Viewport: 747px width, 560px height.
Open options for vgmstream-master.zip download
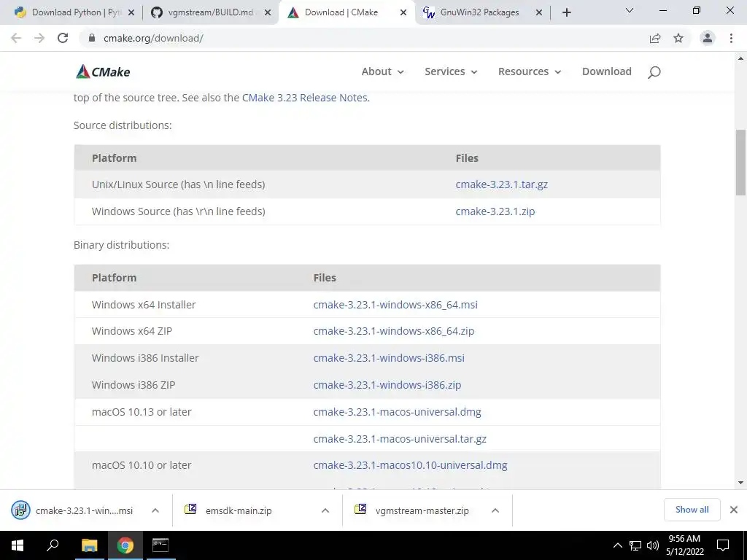pyautogui.click(x=495, y=510)
